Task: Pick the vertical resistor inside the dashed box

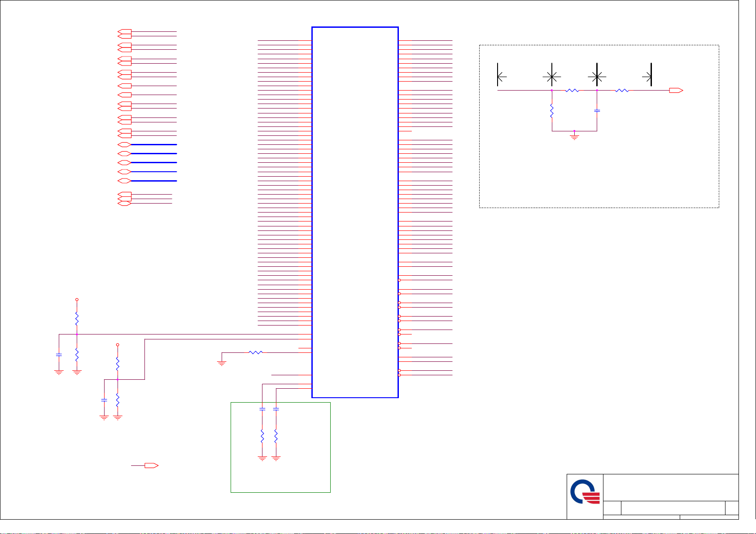Action: click(552, 111)
